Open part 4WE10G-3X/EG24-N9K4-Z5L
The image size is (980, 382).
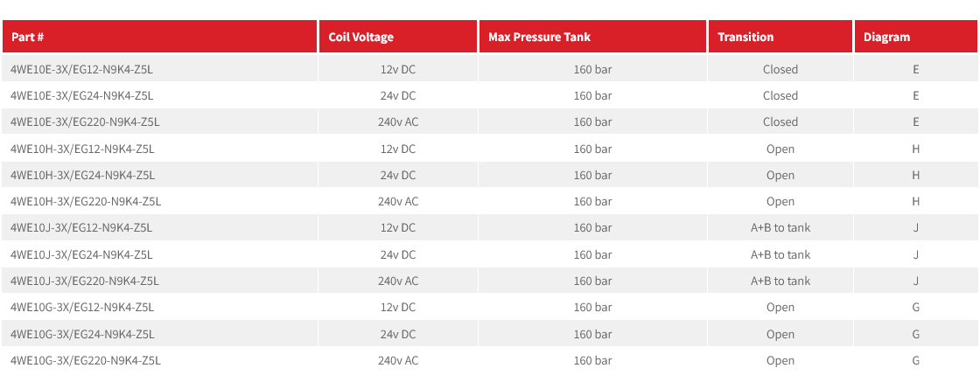82,334
